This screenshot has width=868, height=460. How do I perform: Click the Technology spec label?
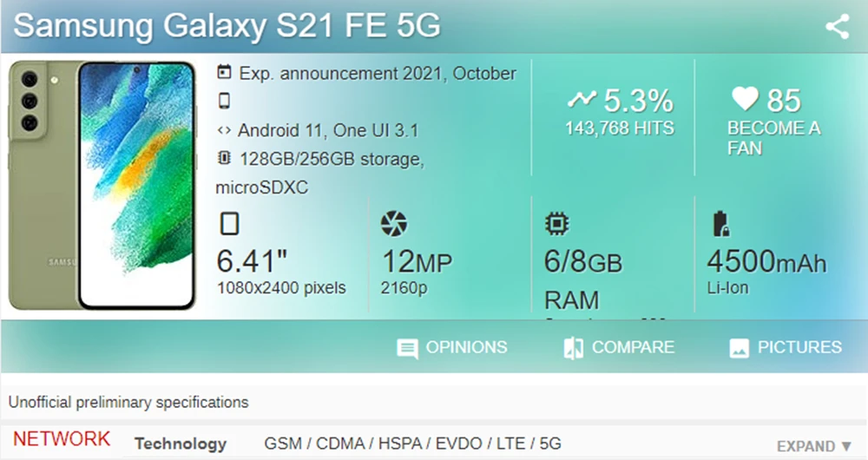coord(180,444)
